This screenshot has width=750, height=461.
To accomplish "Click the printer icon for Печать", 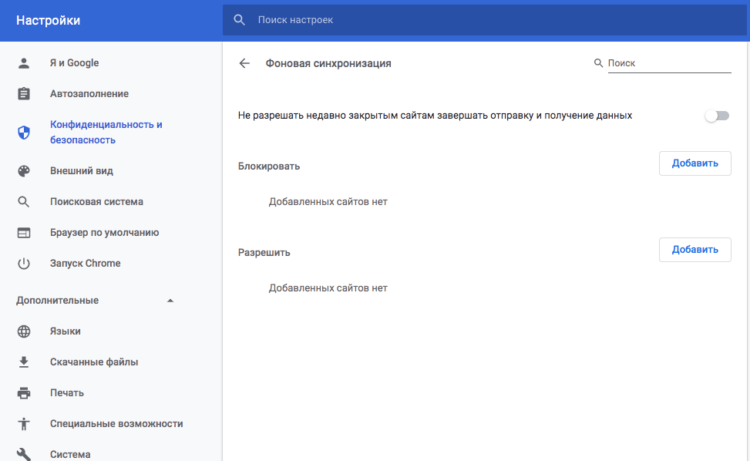I will pos(23,393).
